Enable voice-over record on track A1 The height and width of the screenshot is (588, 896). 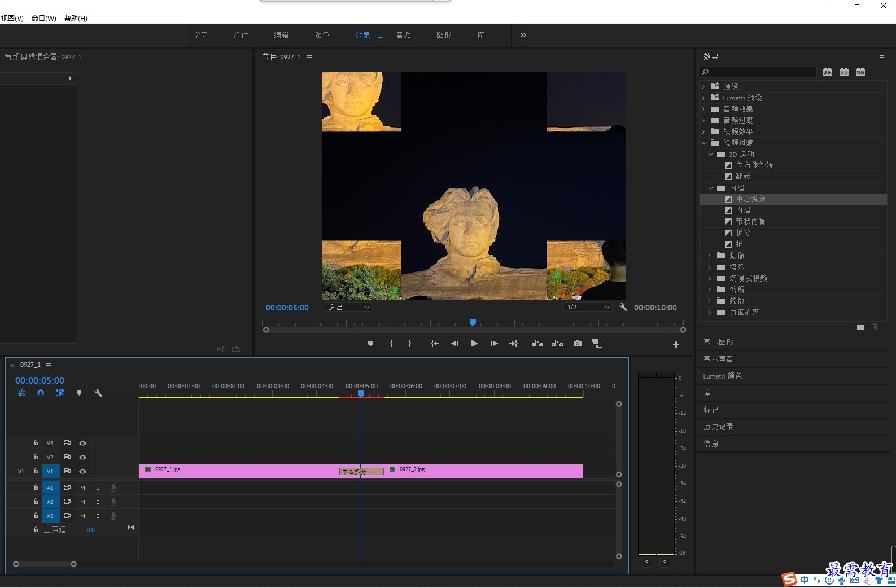pos(113,488)
